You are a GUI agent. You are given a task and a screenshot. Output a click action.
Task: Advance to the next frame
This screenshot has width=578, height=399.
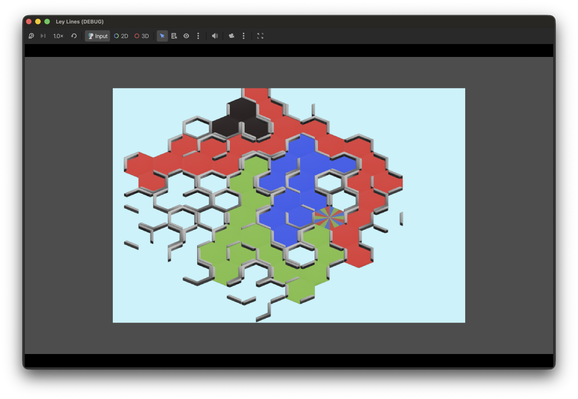[x=43, y=36]
